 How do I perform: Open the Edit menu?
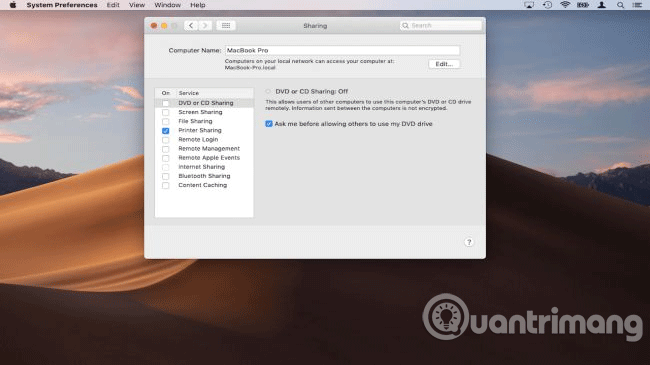(113, 5)
